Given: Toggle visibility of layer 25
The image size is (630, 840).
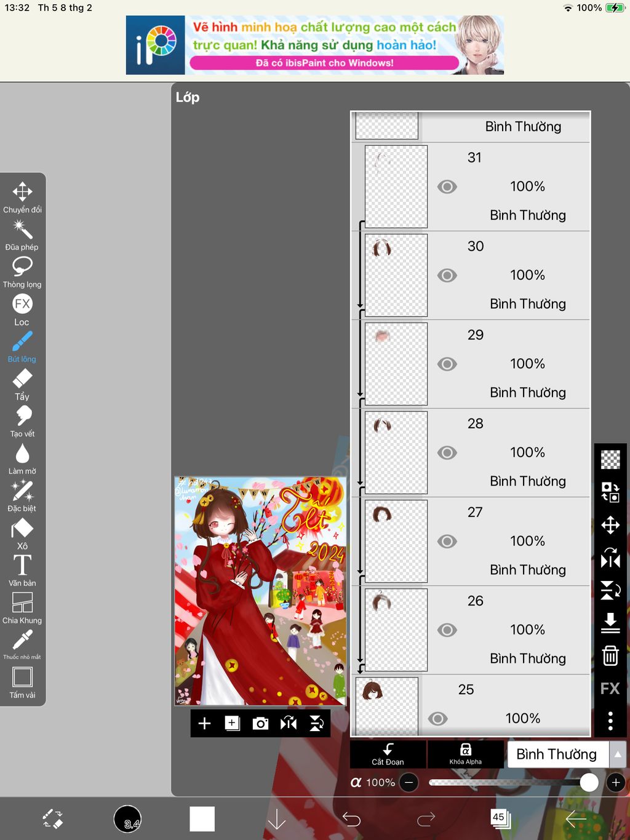Looking at the screenshot, I should point(437,718).
